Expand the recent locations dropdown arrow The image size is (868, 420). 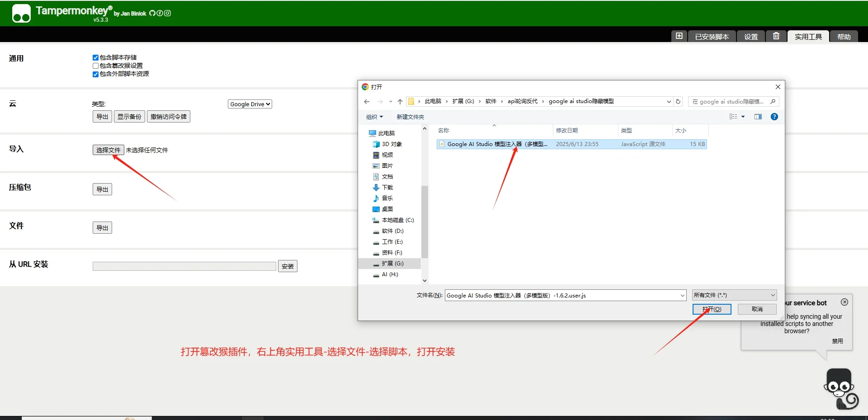(391, 102)
